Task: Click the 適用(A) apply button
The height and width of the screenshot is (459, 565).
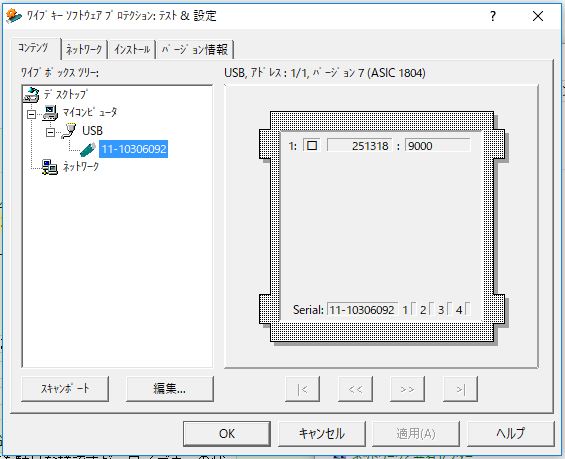Action: coord(416,433)
